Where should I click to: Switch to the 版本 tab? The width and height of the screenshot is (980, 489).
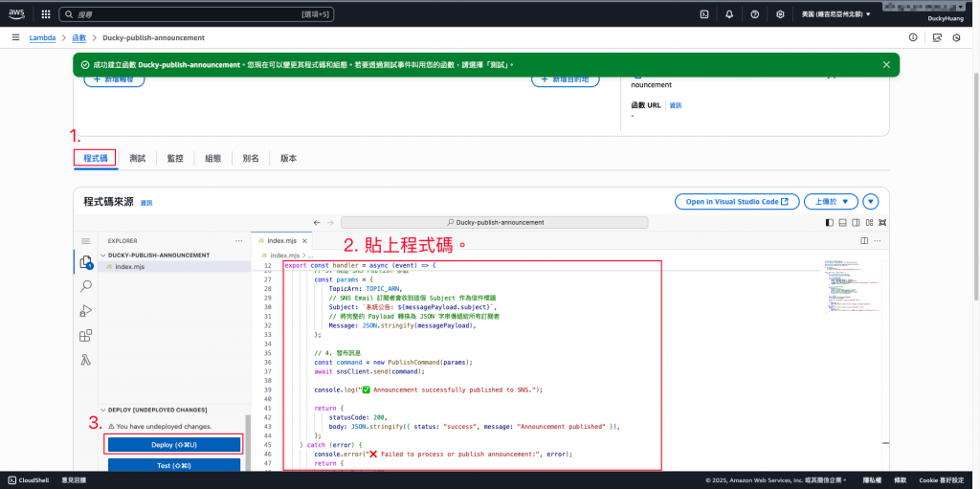point(289,158)
